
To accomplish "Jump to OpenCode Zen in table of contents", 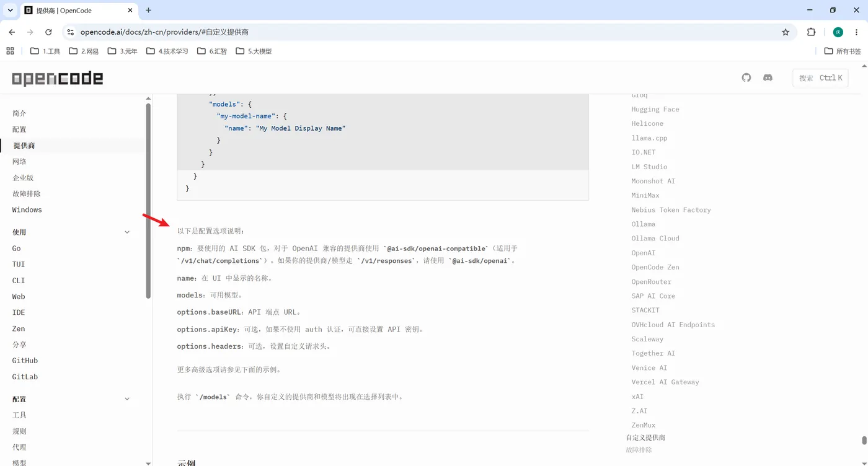I will [x=655, y=267].
